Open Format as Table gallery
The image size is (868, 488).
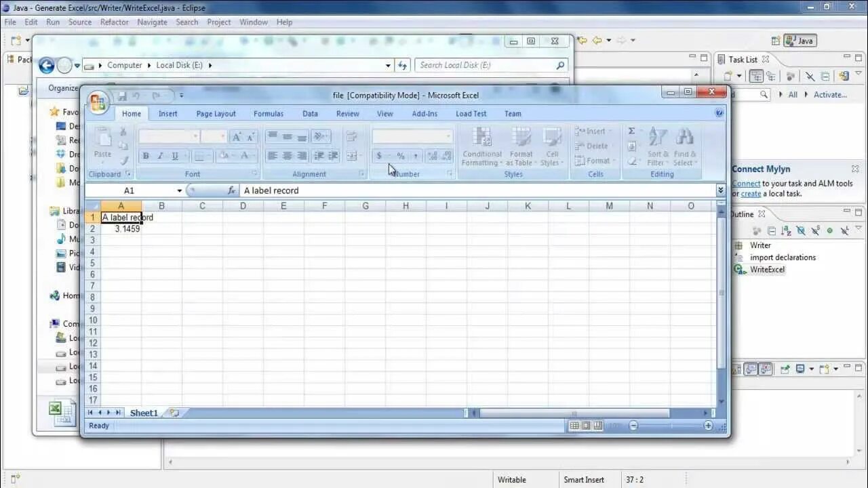(x=521, y=146)
